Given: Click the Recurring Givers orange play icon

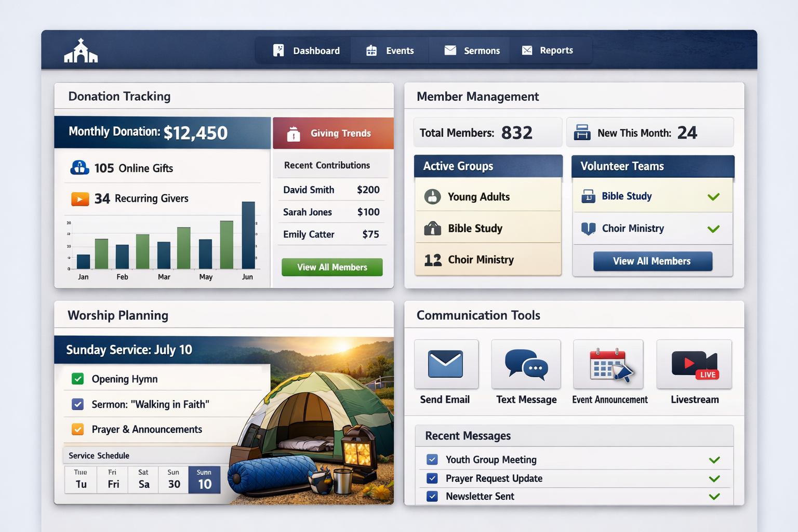Looking at the screenshot, I should click(80, 198).
